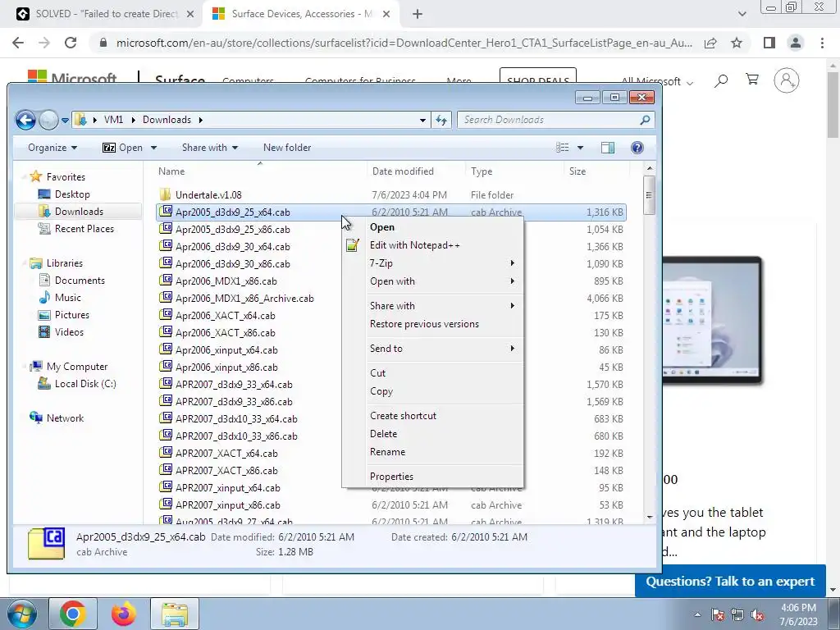840x630 pixels.
Task: Click the Microsoft account sign-in icon
Action: (787, 80)
